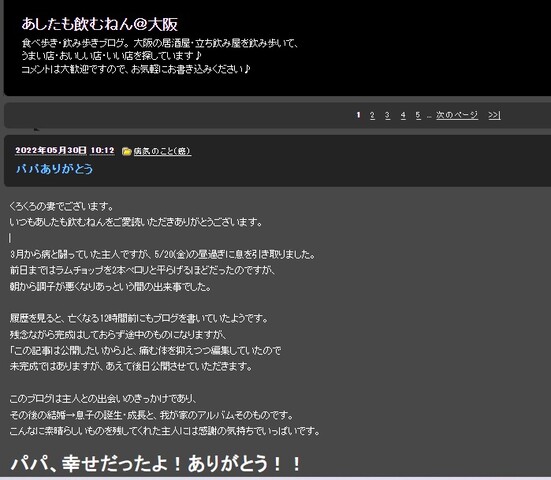Screen dimensions: 551x480
Task: Select current page number 1
Action: point(358,115)
